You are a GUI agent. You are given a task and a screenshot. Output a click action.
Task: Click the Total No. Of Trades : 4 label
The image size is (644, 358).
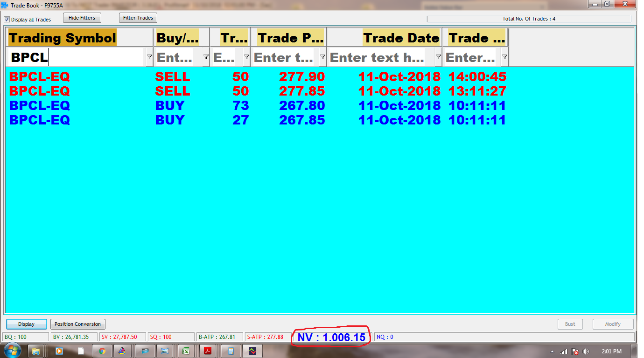[x=529, y=19]
